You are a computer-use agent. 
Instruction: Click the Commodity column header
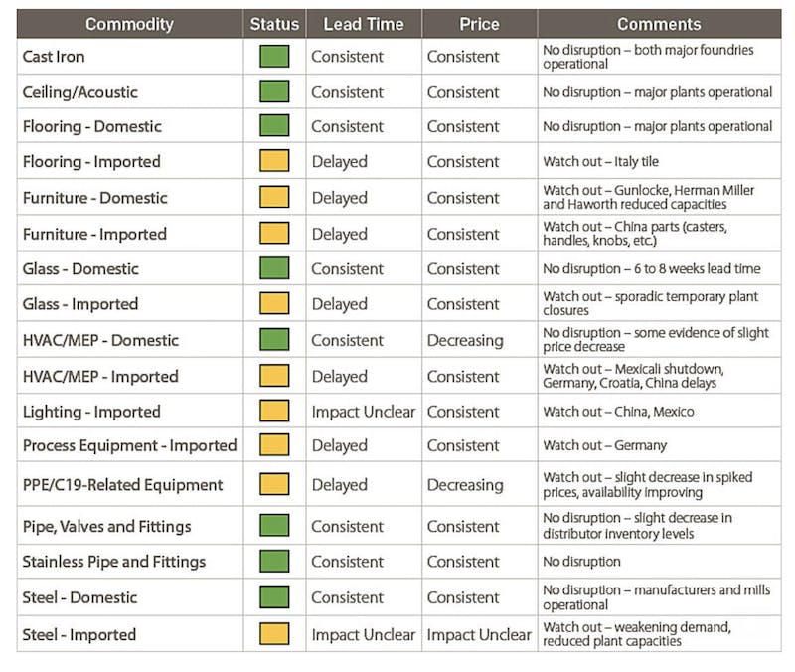(129, 24)
